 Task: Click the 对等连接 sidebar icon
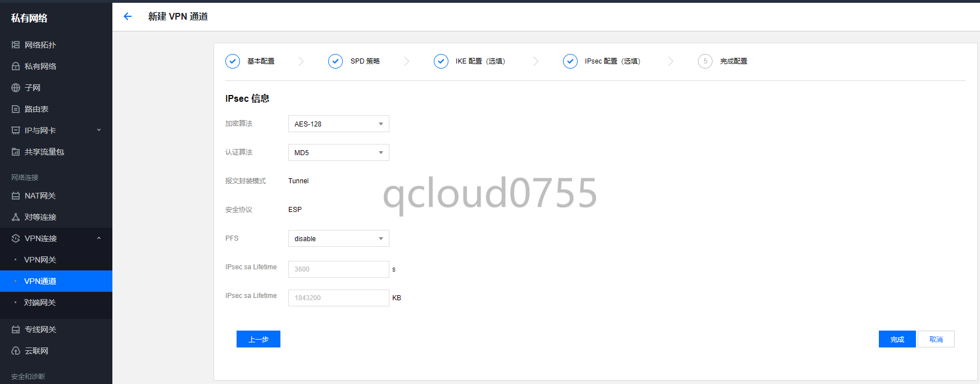click(x=16, y=217)
